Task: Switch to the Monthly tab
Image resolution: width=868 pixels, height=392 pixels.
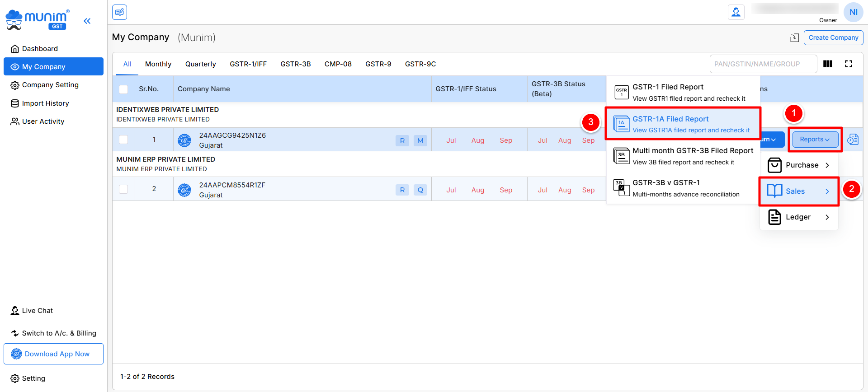Action: click(158, 64)
